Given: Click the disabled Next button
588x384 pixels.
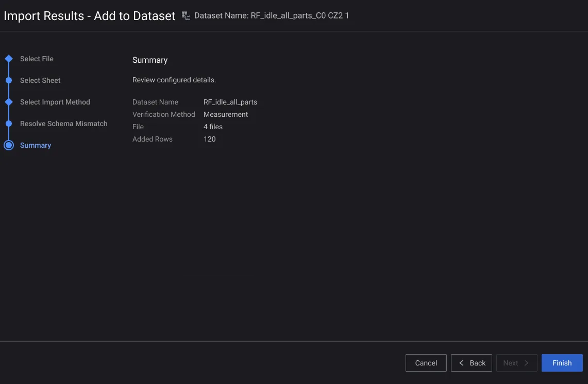Looking at the screenshot, I should point(517,363).
